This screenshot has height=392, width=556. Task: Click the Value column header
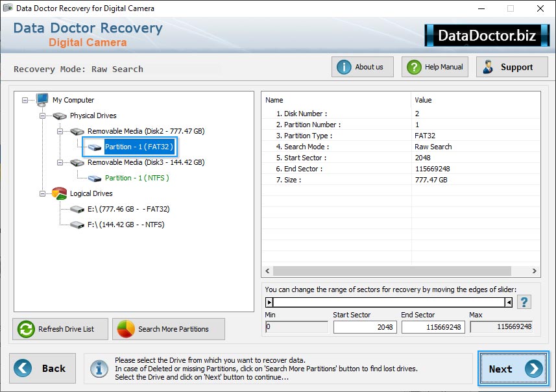(476, 100)
